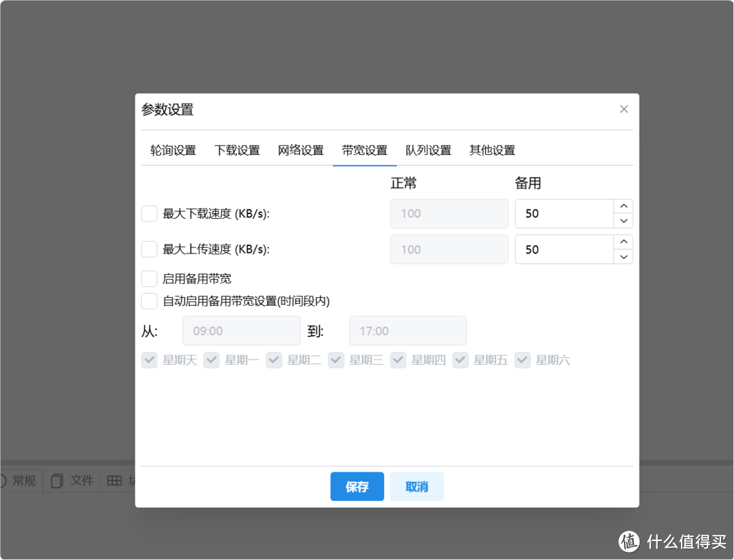Click the 取消 button
The width and height of the screenshot is (734, 560).
pos(417,486)
